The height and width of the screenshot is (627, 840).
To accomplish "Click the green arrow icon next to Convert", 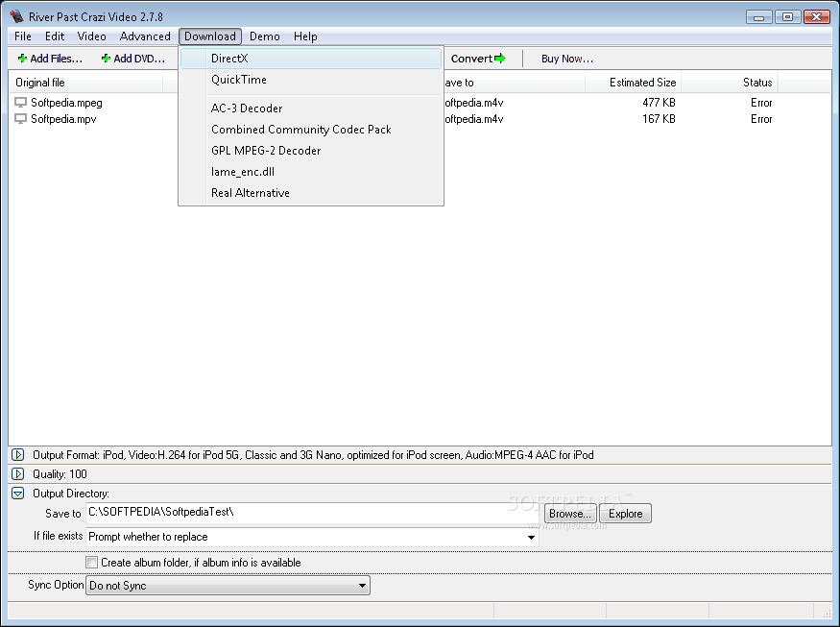I will pyautogui.click(x=500, y=58).
